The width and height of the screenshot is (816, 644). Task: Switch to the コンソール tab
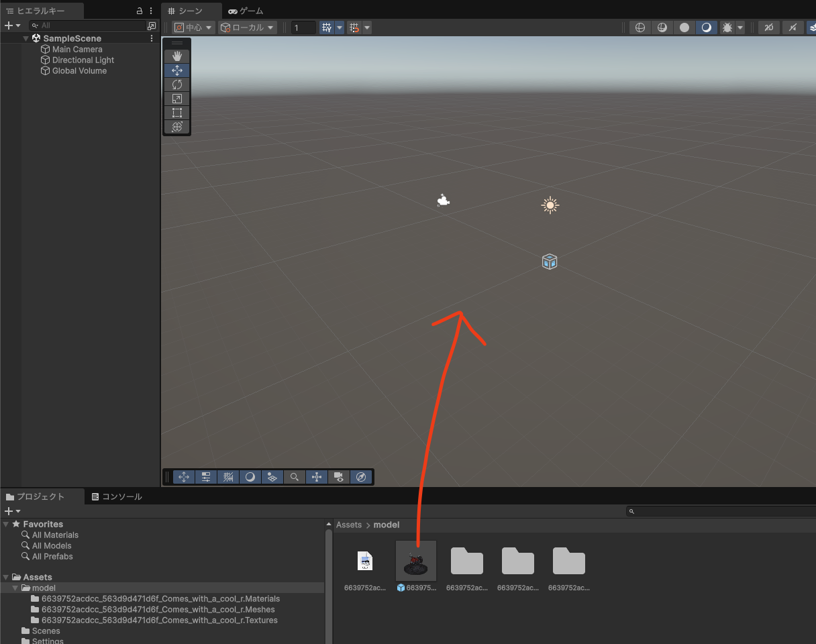[x=122, y=496]
